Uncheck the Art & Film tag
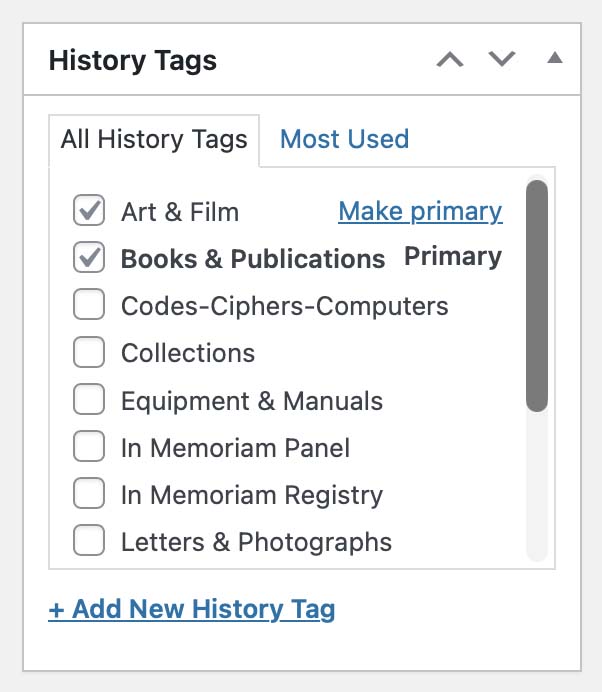The width and height of the screenshot is (602, 692). click(89, 211)
